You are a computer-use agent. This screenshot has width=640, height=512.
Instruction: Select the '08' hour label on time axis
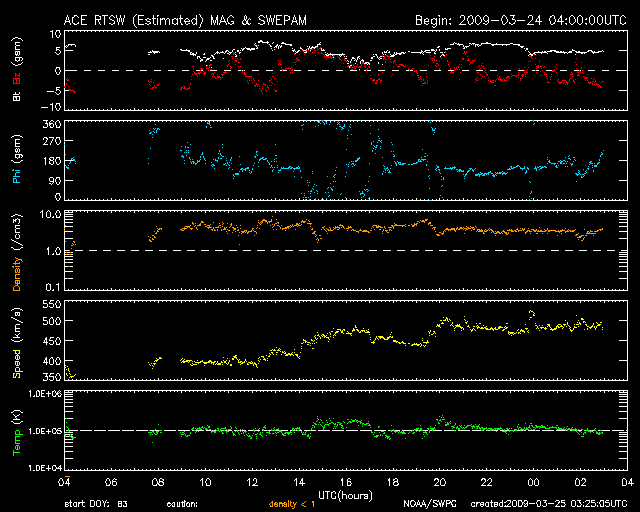pos(158,482)
